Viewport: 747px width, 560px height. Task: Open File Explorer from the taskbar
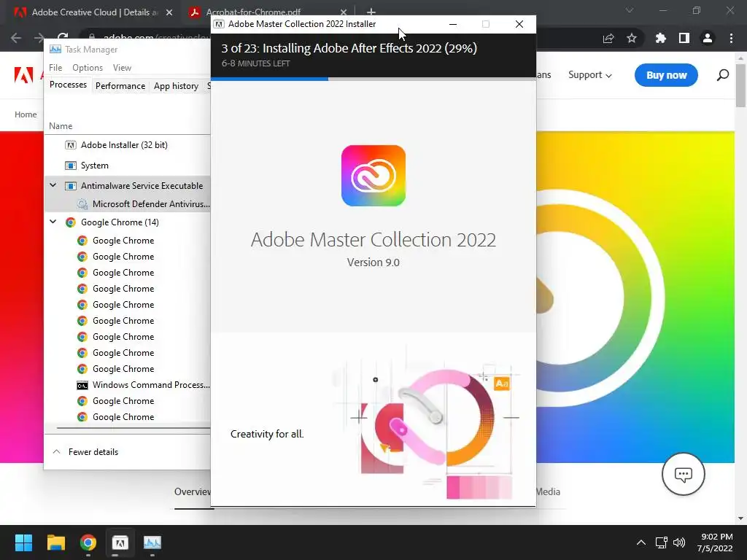(x=55, y=542)
